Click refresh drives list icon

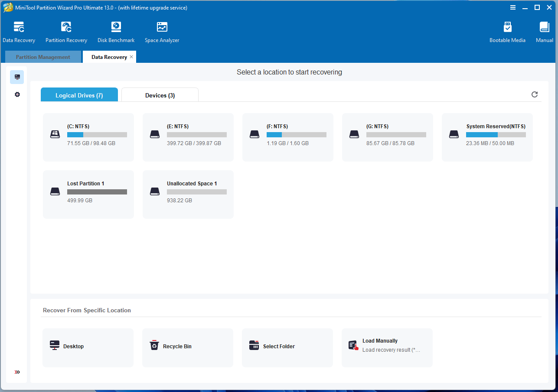coord(535,94)
